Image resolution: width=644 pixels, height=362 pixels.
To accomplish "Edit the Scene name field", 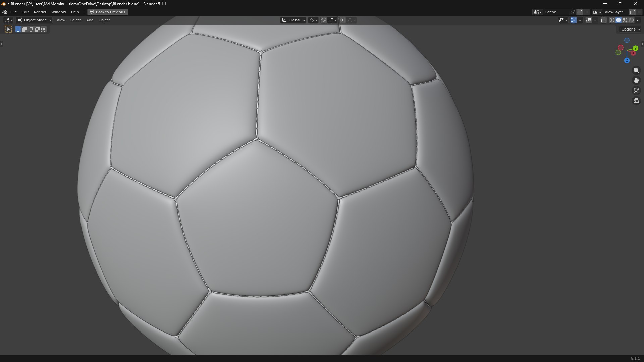I will (x=556, y=12).
